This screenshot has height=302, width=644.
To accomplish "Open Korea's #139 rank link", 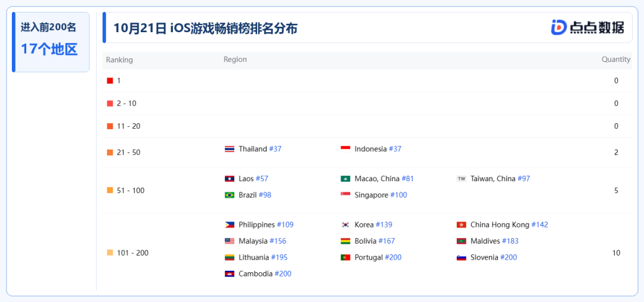I will click(x=384, y=225).
